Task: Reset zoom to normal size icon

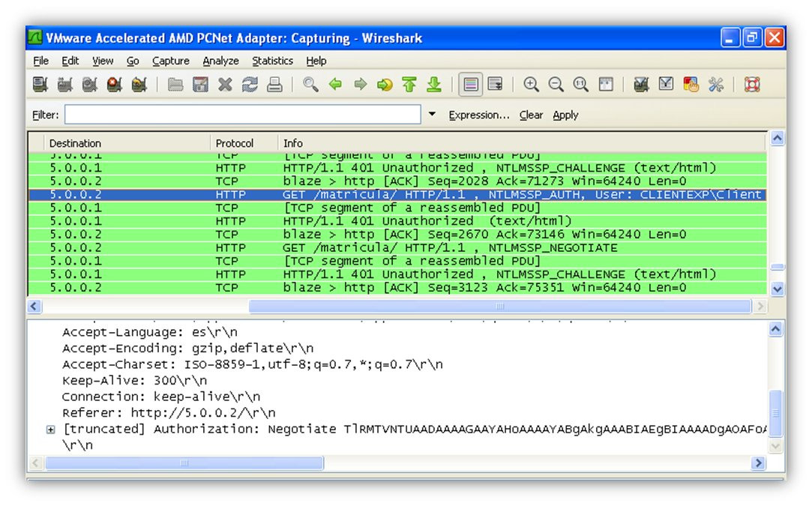Action: 581,84
